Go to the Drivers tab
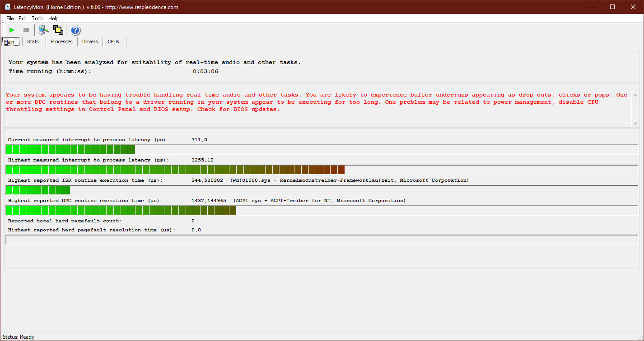Viewport: 644px width, 341px height. tap(90, 41)
